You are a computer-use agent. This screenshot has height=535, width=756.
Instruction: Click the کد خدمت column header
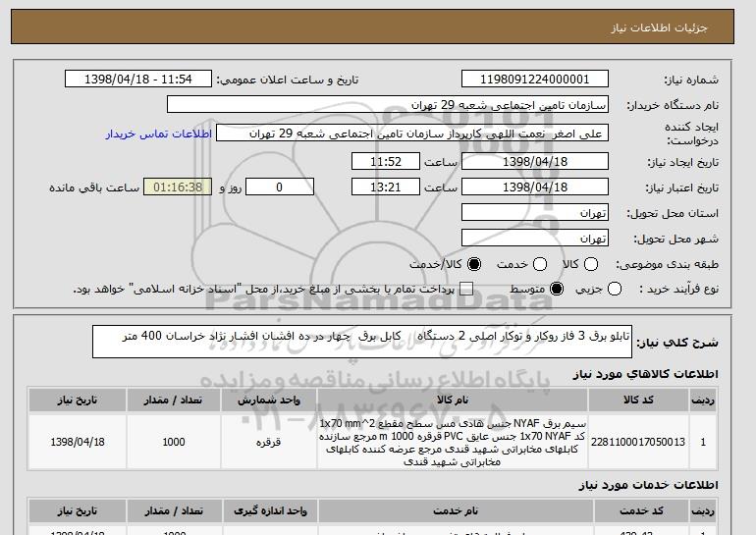(641, 510)
